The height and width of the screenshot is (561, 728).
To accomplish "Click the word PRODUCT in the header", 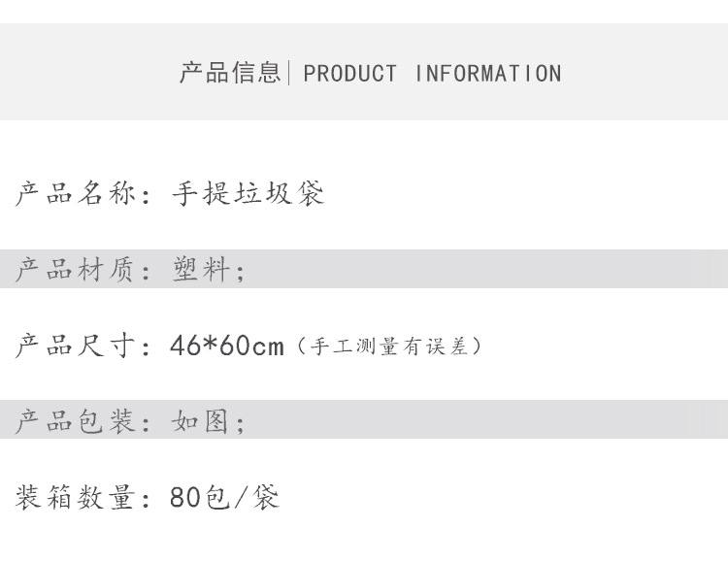I will 350,74.
